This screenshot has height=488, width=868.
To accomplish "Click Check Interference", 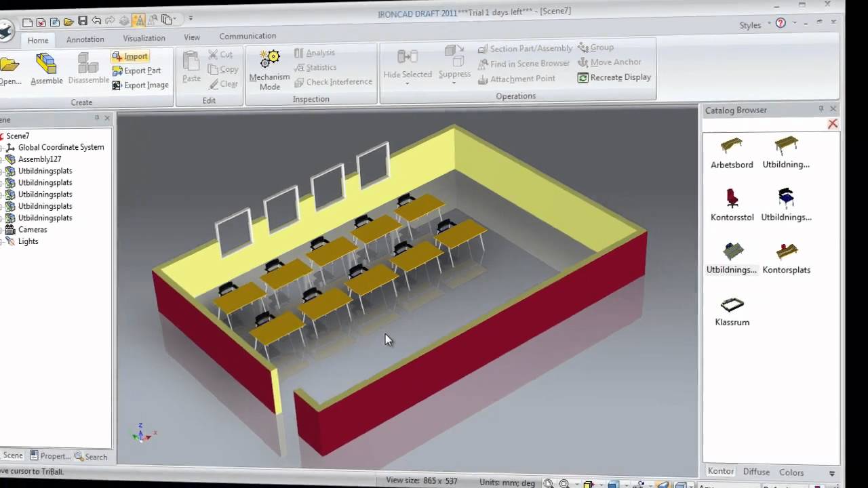I will click(333, 82).
